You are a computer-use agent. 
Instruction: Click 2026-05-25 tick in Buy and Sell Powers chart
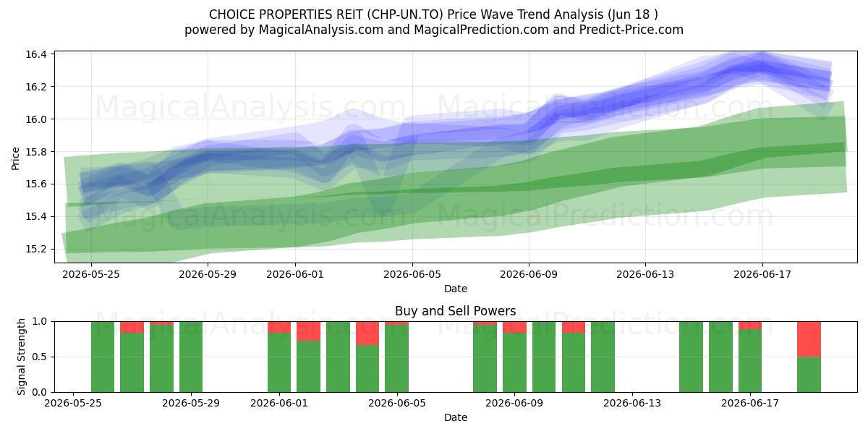pos(73,404)
